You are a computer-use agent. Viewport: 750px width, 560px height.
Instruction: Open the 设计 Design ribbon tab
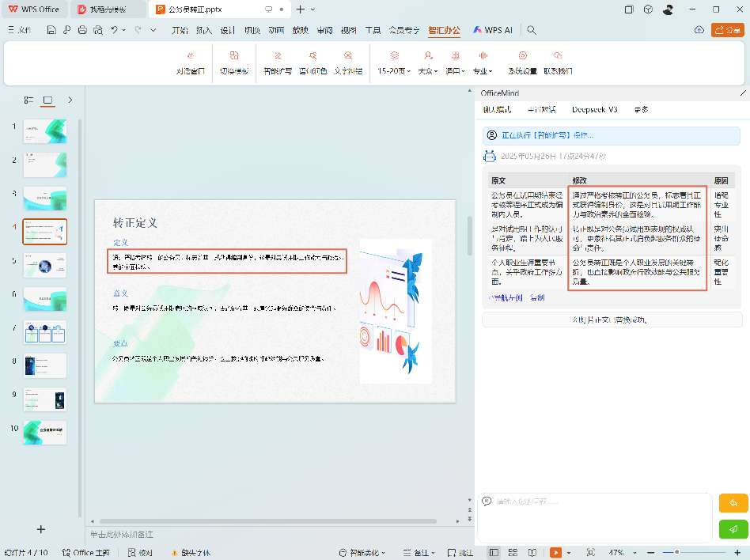pyautogui.click(x=228, y=30)
